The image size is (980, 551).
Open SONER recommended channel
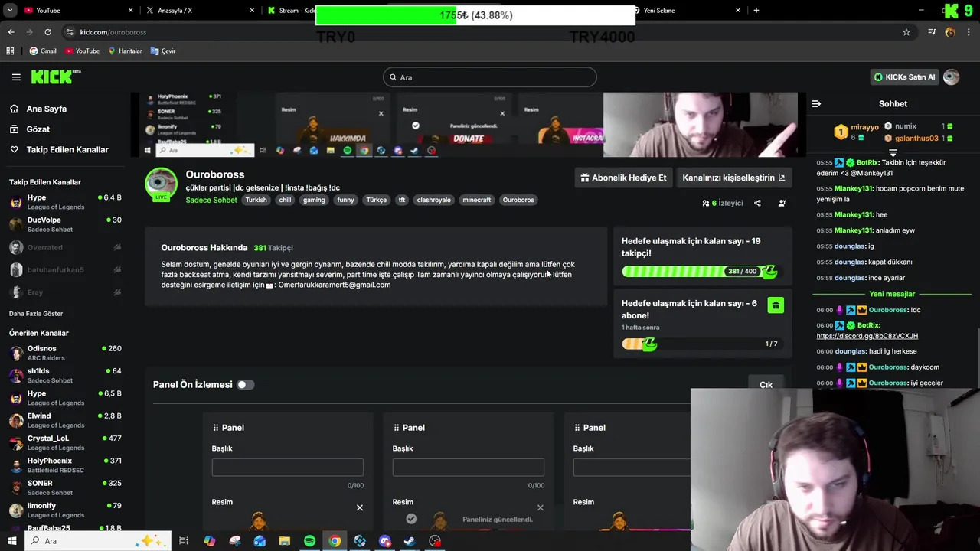[x=65, y=487]
